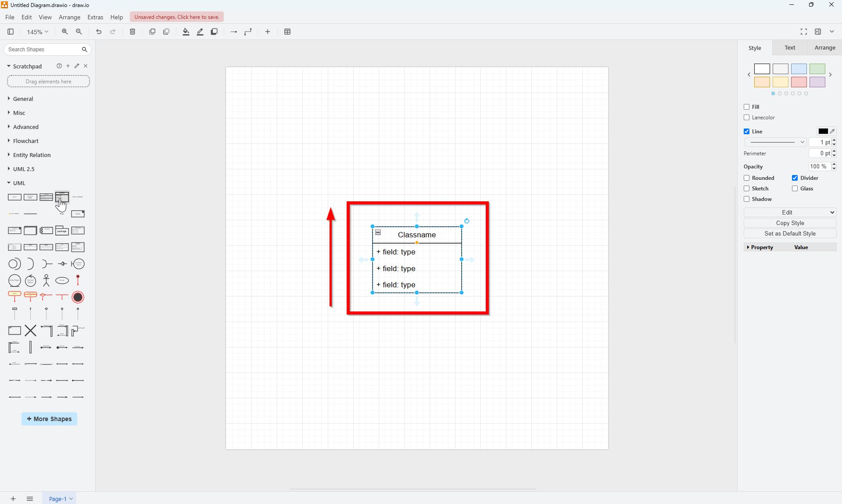Viewport: 842px width, 504px height.
Task: Open the Edit Style dropdown
Action: 789,212
